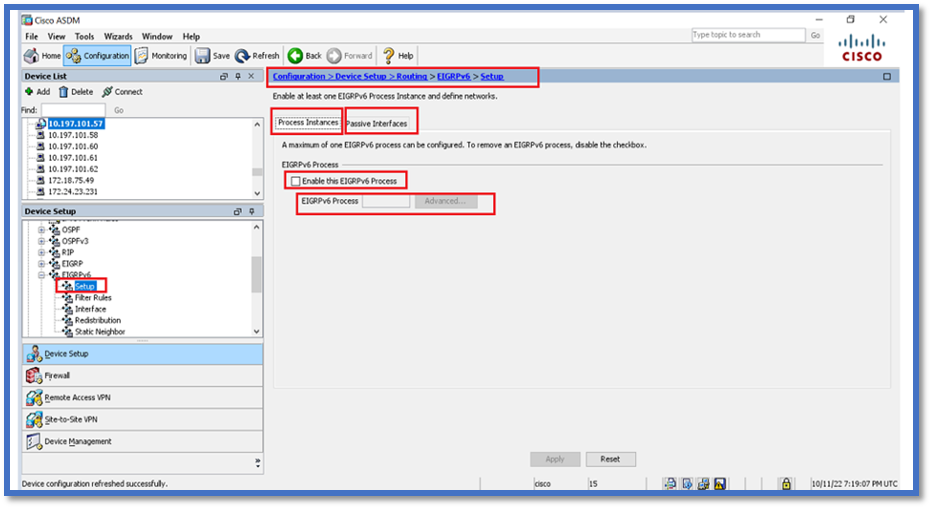The width and height of the screenshot is (932, 510).
Task: Pin the Device List panel
Action: click(238, 76)
